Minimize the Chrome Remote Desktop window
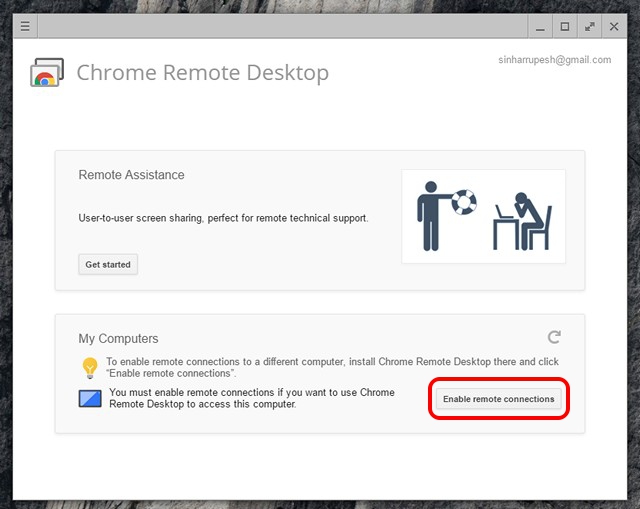Viewport: 640px width, 509px height. coord(540,27)
